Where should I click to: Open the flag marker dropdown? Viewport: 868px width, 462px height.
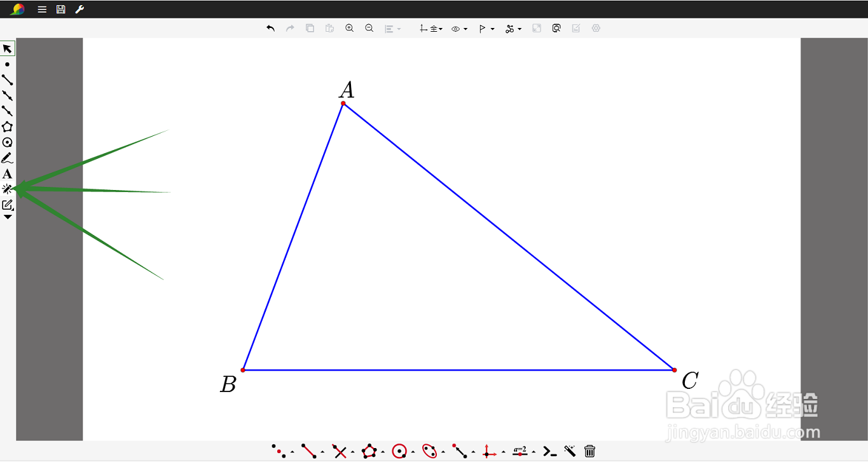[486, 29]
